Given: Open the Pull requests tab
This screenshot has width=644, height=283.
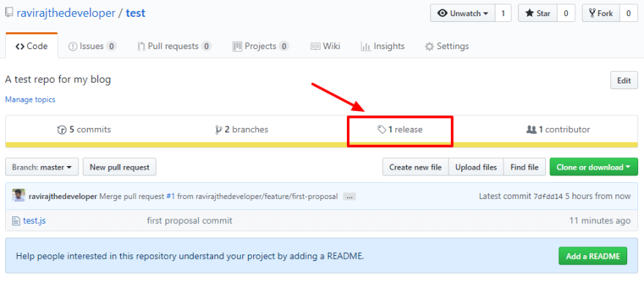Looking at the screenshot, I should click(x=174, y=46).
